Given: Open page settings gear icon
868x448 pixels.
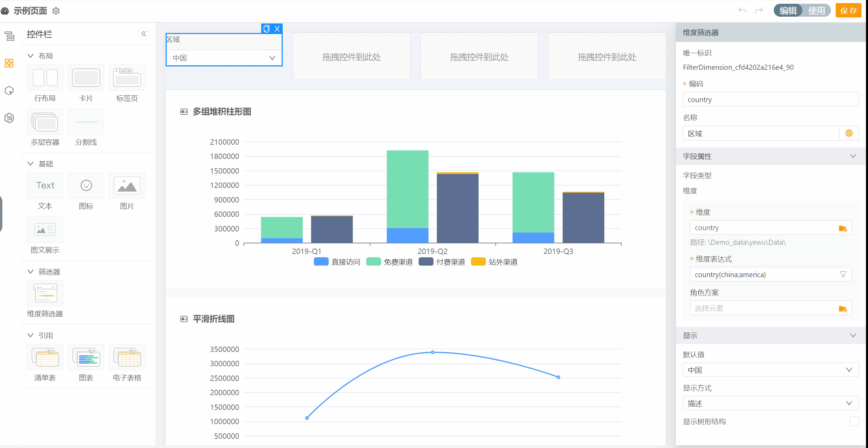Looking at the screenshot, I should coord(56,11).
